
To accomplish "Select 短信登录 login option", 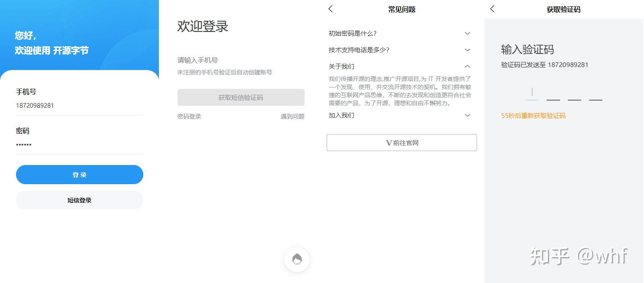I will 79,200.
